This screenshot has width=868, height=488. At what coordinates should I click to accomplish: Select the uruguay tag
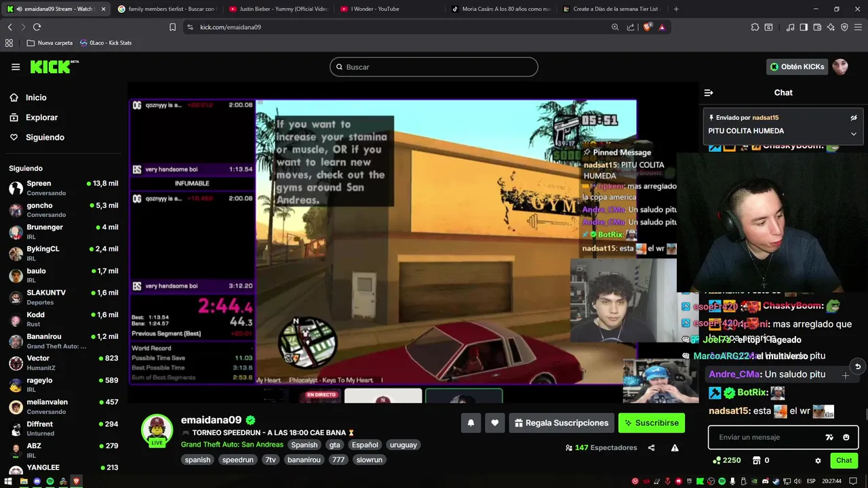(x=403, y=445)
